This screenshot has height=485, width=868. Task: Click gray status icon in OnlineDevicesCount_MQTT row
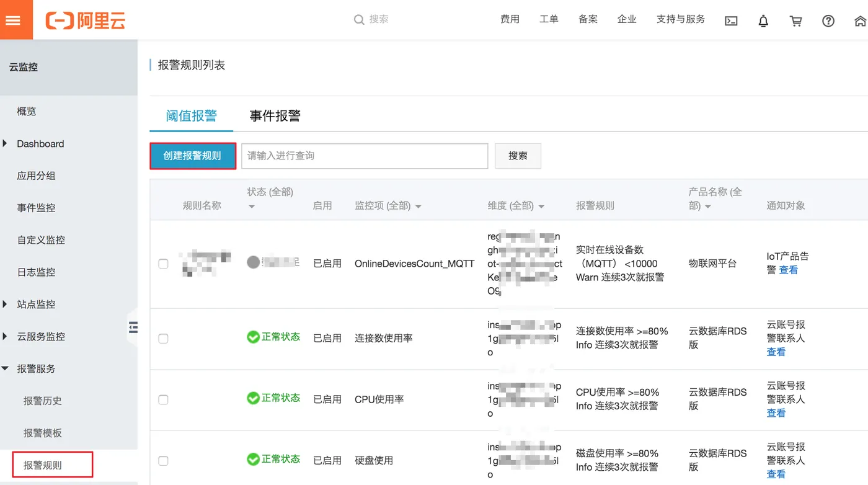(253, 262)
